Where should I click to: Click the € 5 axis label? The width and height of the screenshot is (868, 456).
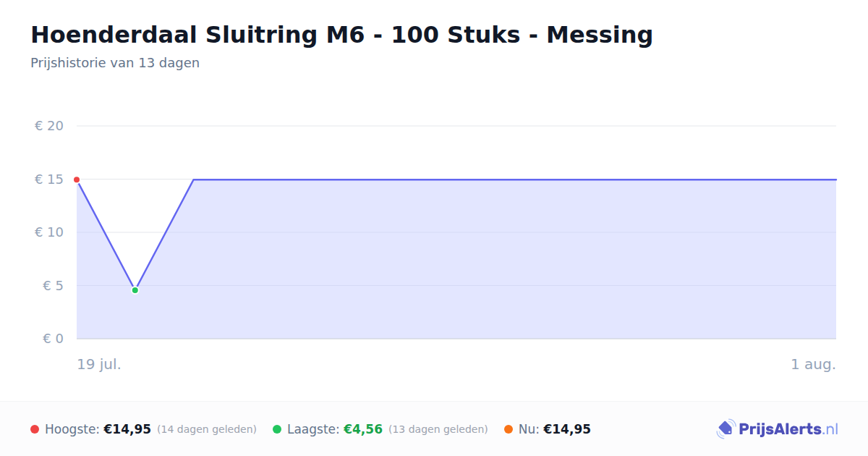coord(54,286)
